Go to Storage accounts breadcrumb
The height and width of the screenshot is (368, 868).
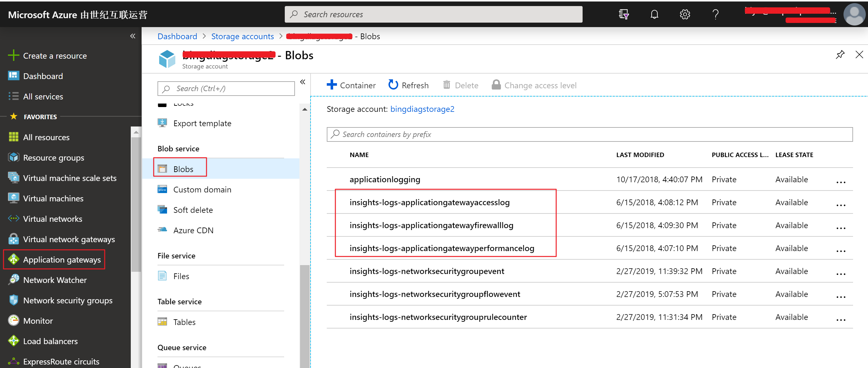pos(242,36)
